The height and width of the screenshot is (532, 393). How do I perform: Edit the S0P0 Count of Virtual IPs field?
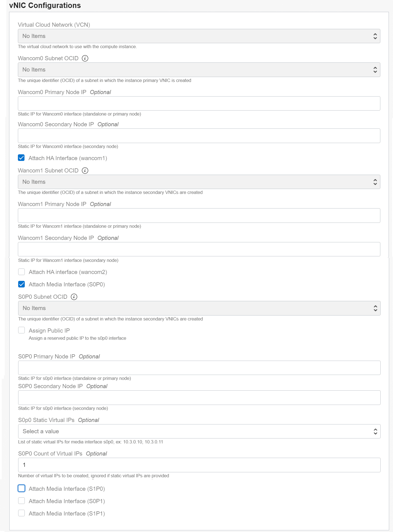tap(199, 465)
